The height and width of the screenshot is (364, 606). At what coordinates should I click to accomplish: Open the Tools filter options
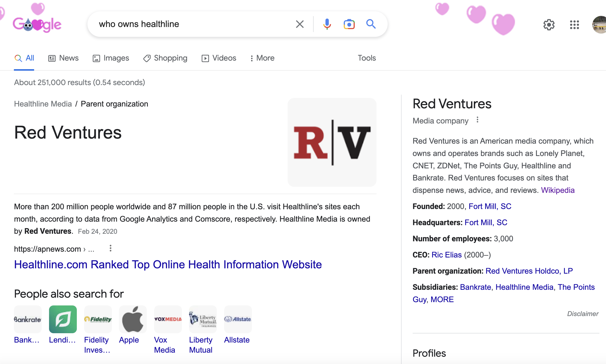pos(367,58)
